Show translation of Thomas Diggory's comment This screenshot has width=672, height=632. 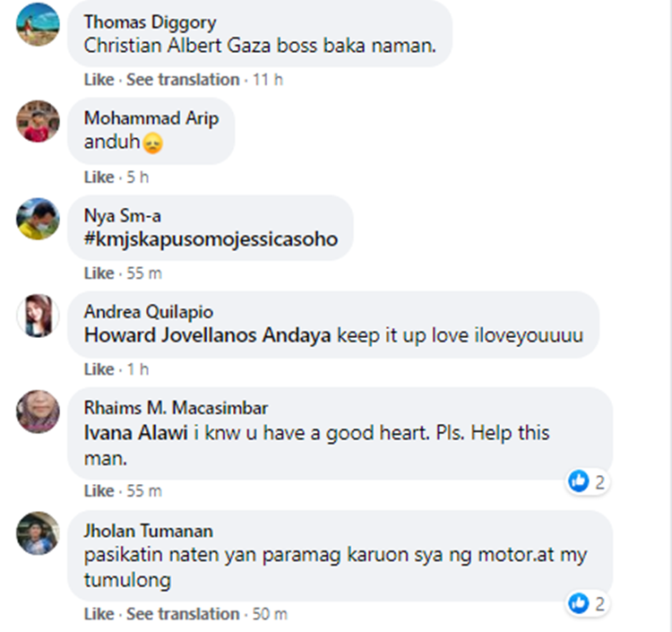point(183,80)
